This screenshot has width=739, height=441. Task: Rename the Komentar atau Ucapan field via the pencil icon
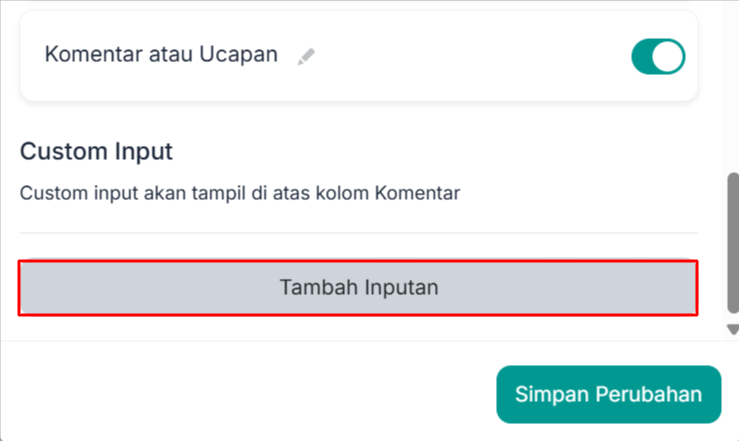[306, 57]
